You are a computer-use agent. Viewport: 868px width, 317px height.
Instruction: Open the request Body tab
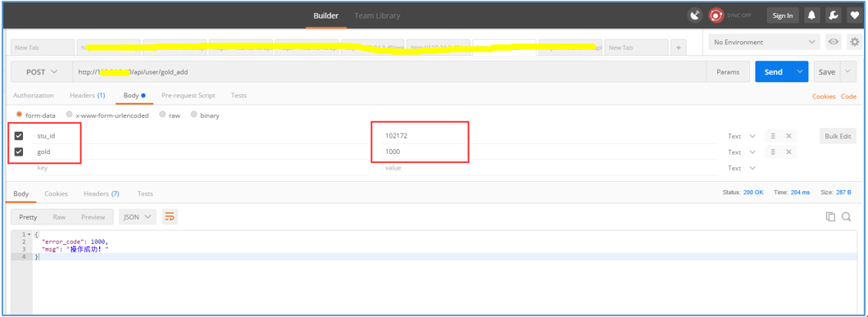134,95
